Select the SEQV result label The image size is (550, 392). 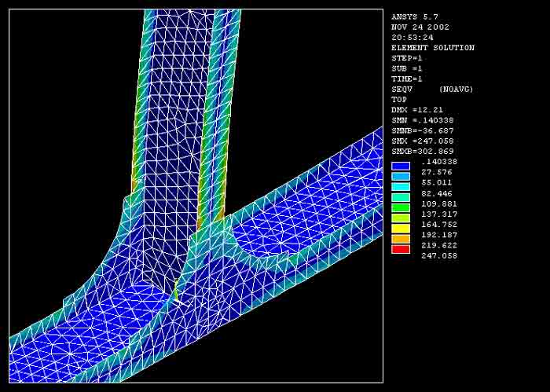[x=402, y=89]
